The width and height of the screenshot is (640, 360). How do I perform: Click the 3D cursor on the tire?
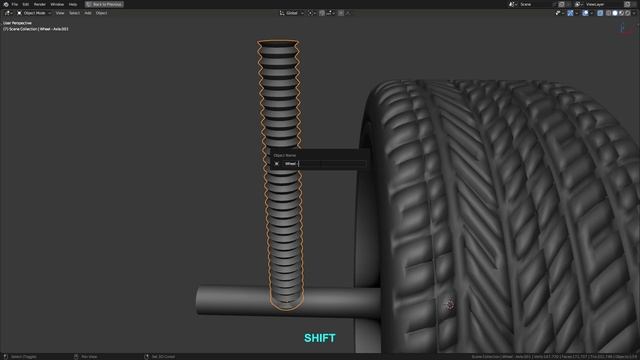[450, 304]
